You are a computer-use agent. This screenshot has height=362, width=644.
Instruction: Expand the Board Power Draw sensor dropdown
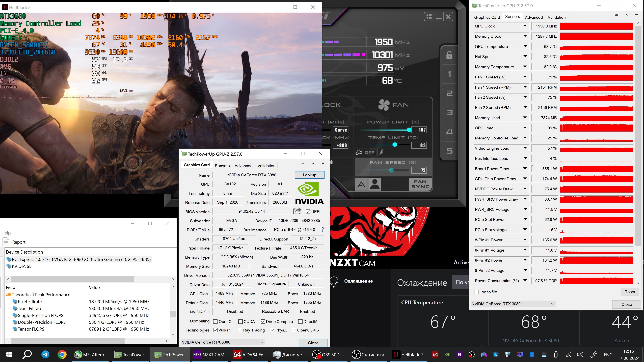click(x=525, y=169)
